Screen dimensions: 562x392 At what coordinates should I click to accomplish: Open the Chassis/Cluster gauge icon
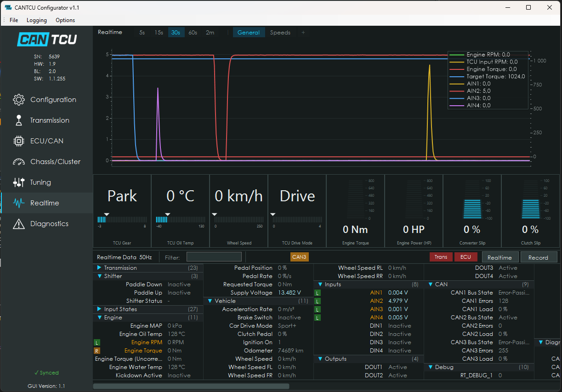pyautogui.click(x=18, y=162)
